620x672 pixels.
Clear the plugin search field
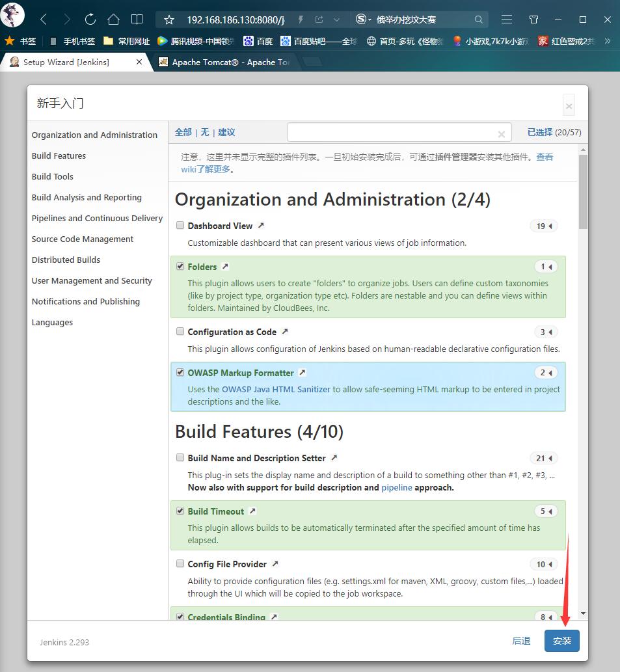pyautogui.click(x=502, y=134)
